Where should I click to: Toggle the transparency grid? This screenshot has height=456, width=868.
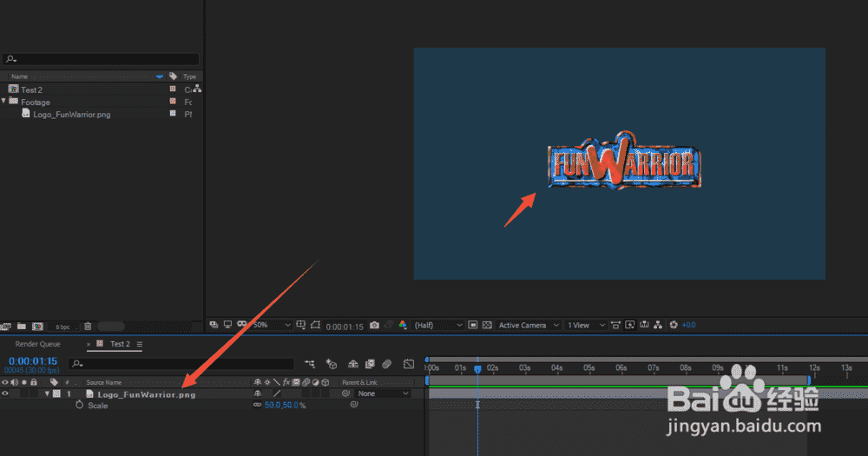487,325
